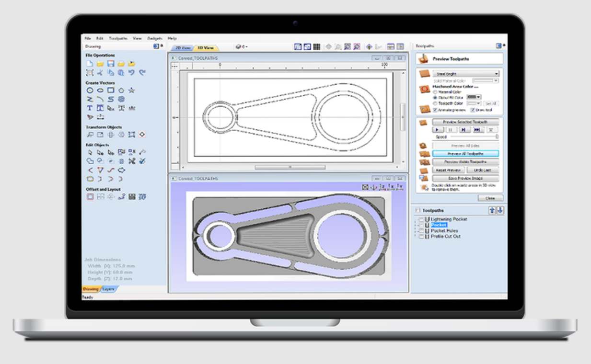
Task: Open the Toolpaths menu
Action: 117,38
